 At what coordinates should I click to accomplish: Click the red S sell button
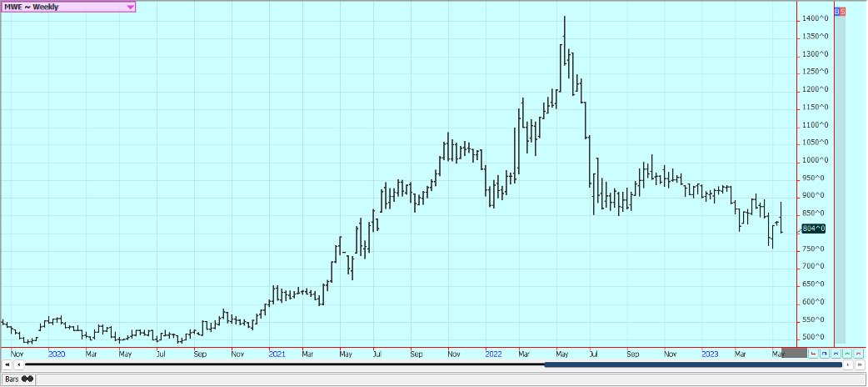[842, 11]
